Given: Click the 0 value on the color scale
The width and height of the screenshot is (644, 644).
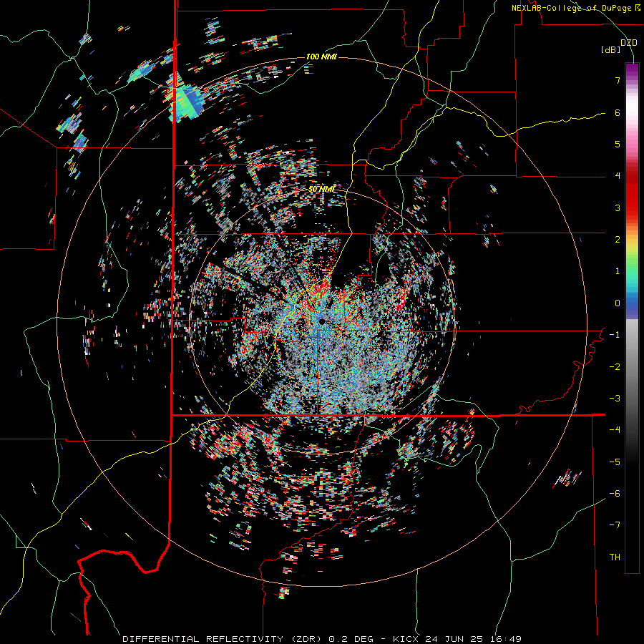Looking at the screenshot, I should click(618, 303).
